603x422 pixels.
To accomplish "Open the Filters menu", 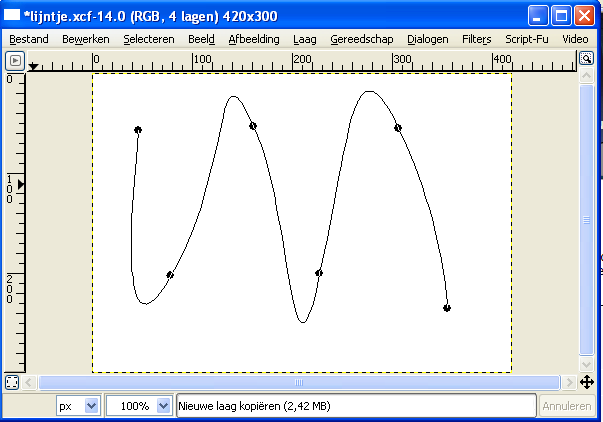I will coord(476,39).
